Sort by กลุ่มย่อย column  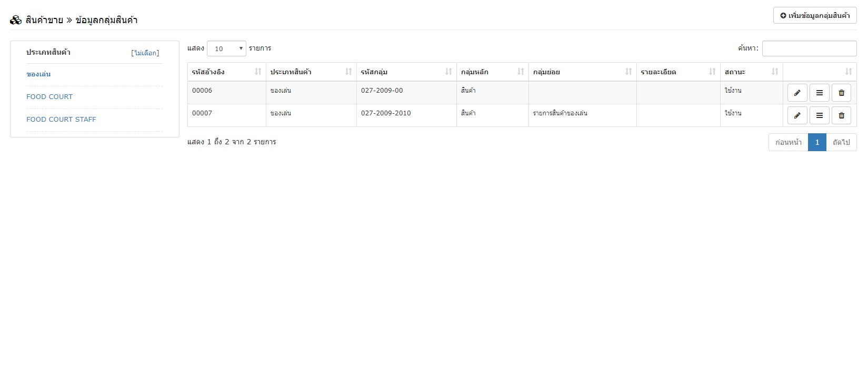[583, 72]
